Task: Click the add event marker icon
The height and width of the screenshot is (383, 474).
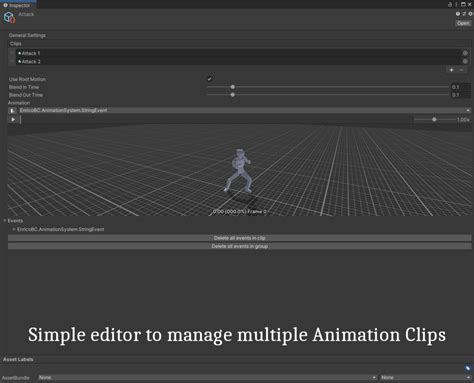Action: click(13, 110)
